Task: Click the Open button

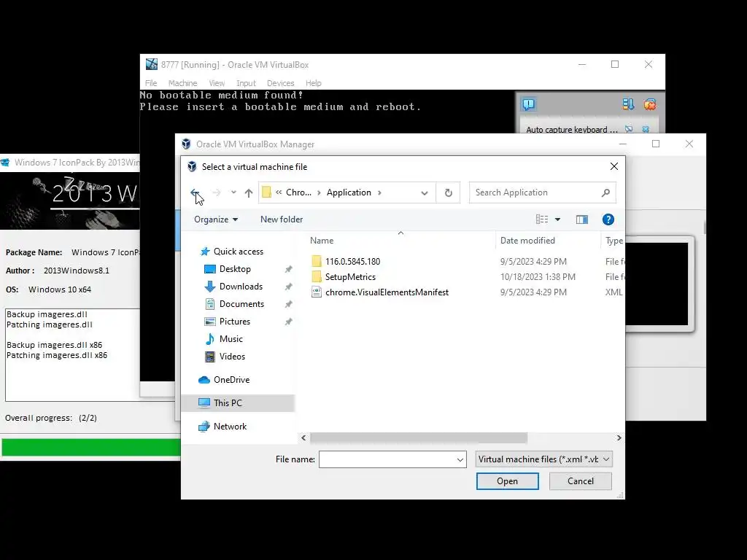Action: pos(508,481)
